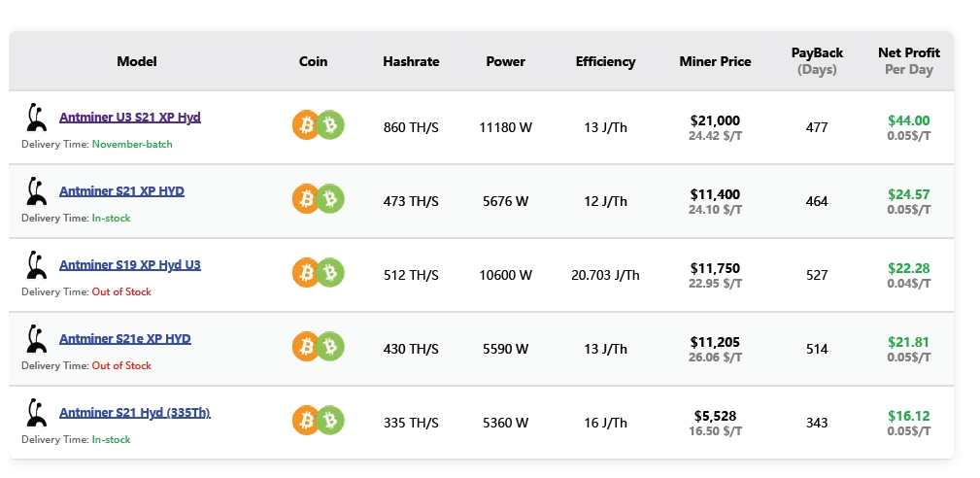Click the green Bitcoin Cash icon in the 512 TH/S row
Image resolution: width=980 pixels, height=478 pixels.
331,273
